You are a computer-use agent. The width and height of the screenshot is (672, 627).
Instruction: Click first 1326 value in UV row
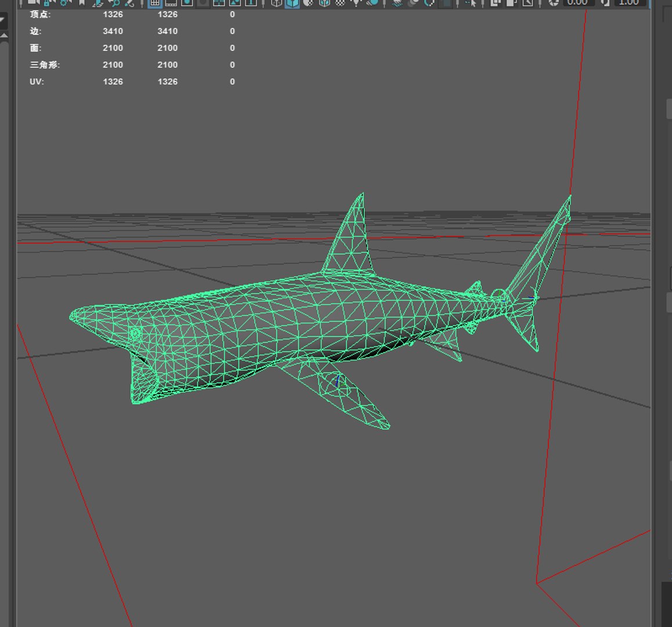pos(113,81)
